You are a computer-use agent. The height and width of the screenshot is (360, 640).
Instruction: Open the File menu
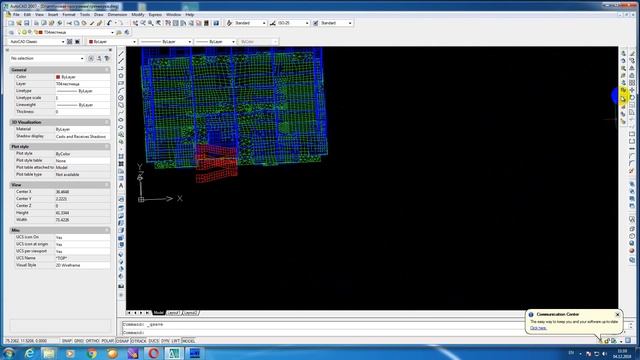(16, 15)
